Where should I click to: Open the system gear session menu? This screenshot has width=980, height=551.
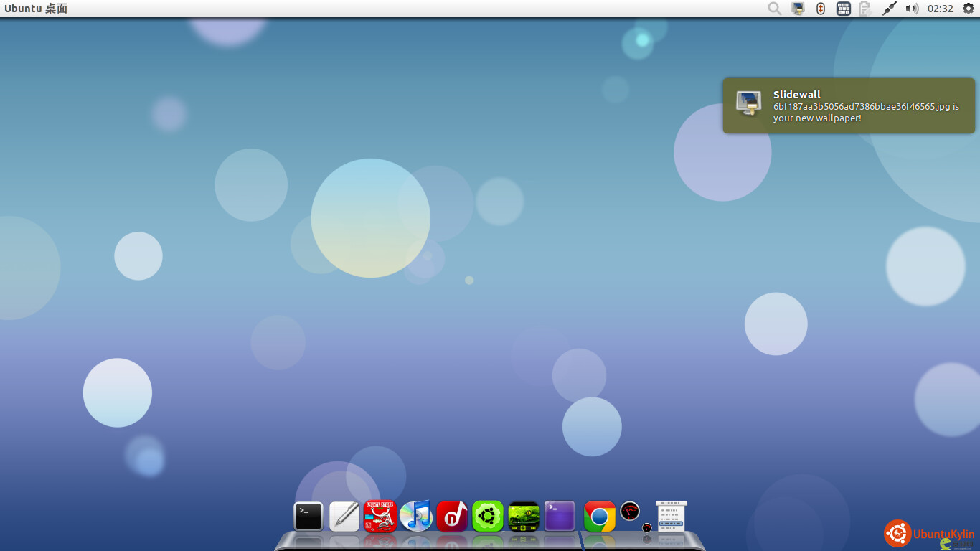tap(968, 9)
